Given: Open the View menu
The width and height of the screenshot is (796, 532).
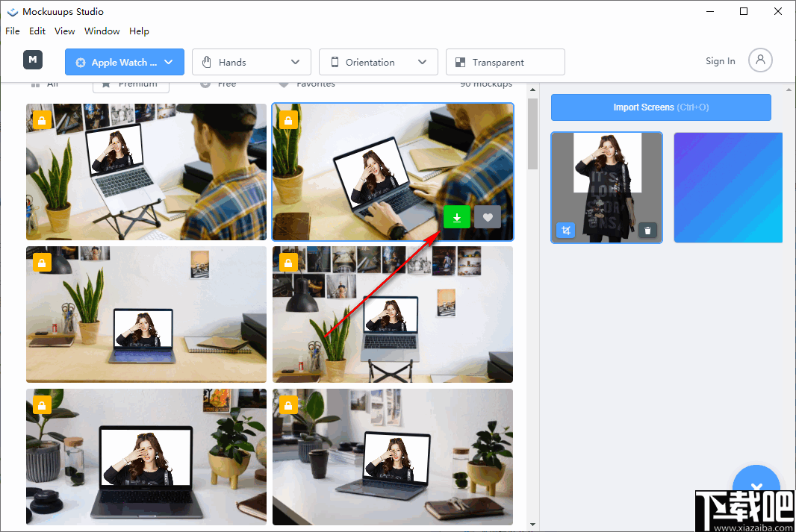Looking at the screenshot, I should [64, 31].
